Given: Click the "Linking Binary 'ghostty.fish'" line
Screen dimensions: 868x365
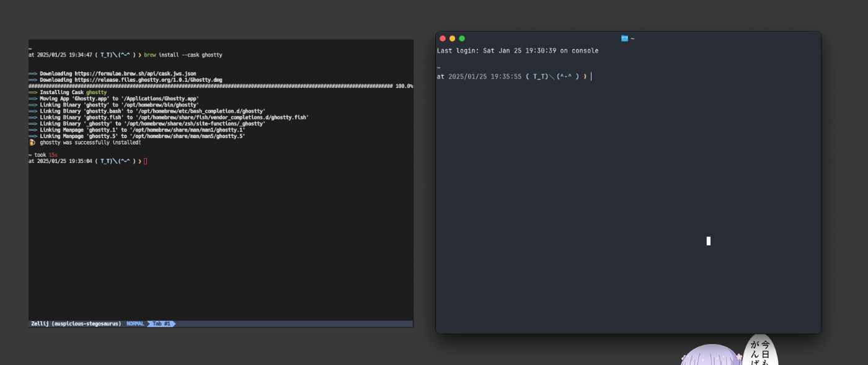Looking at the screenshot, I should point(169,117).
